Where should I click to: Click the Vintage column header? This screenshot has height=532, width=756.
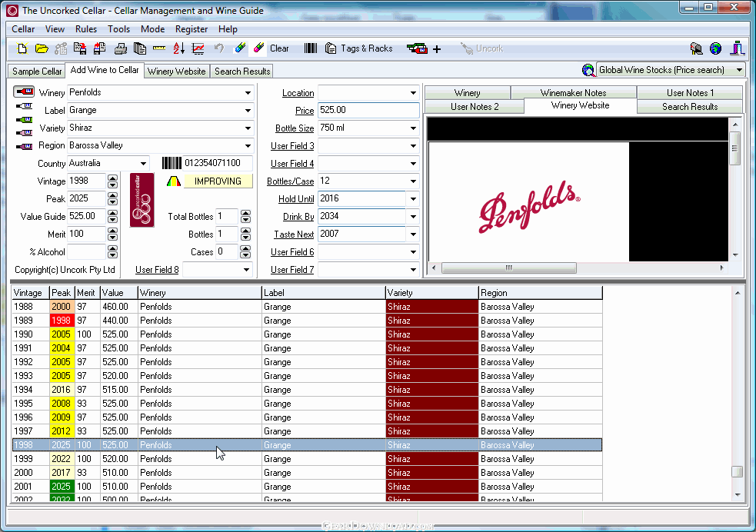coord(30,292)
